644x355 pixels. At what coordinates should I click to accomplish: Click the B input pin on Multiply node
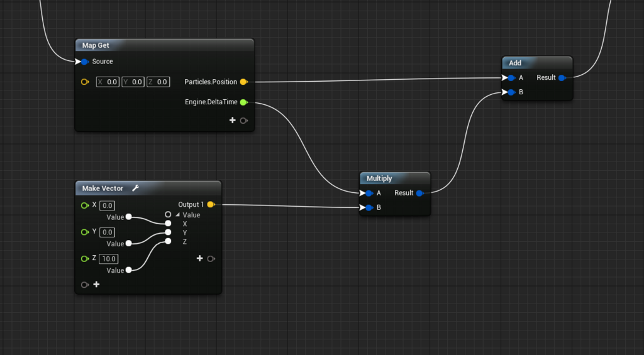pos(369,208)
